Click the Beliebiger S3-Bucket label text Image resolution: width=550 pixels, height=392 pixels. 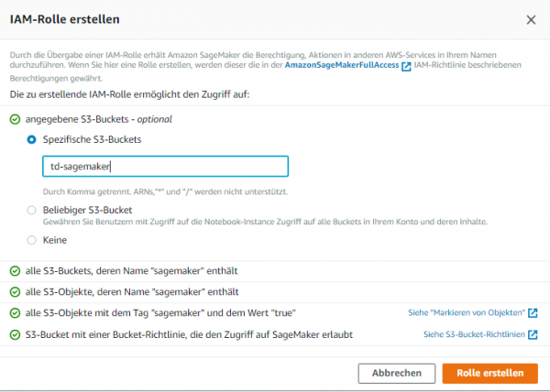[x=87, y=210]
